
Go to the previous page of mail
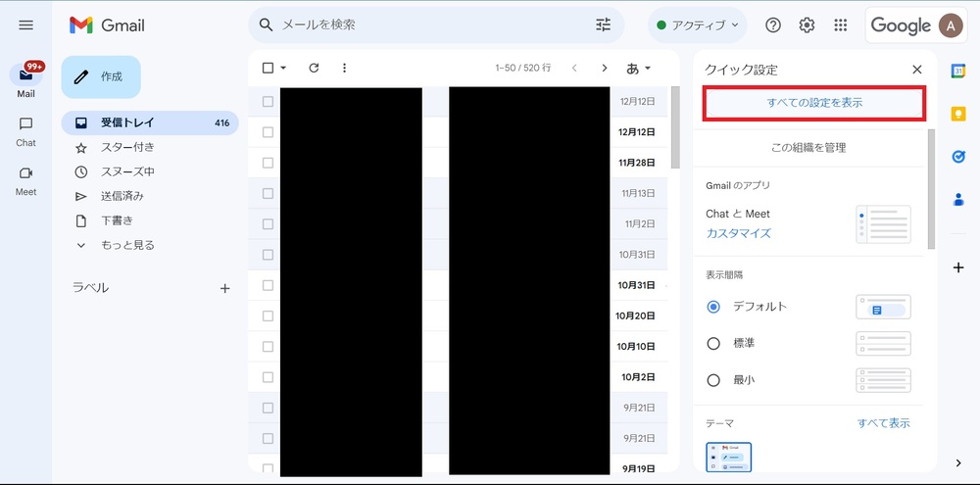[573, 68]
